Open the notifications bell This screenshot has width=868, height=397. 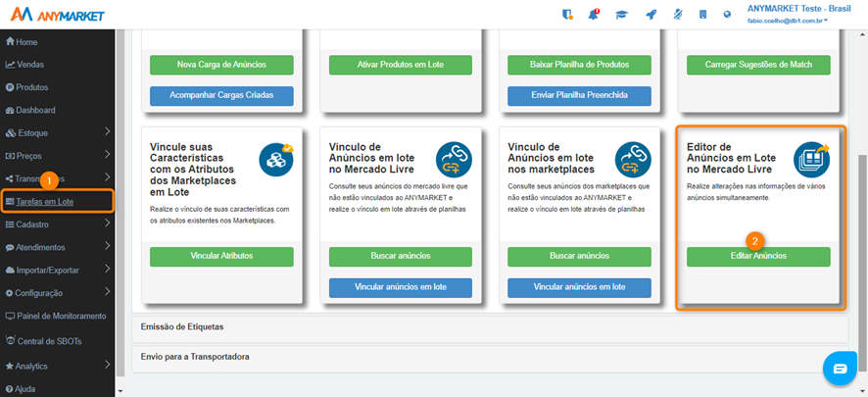point(594,15)
